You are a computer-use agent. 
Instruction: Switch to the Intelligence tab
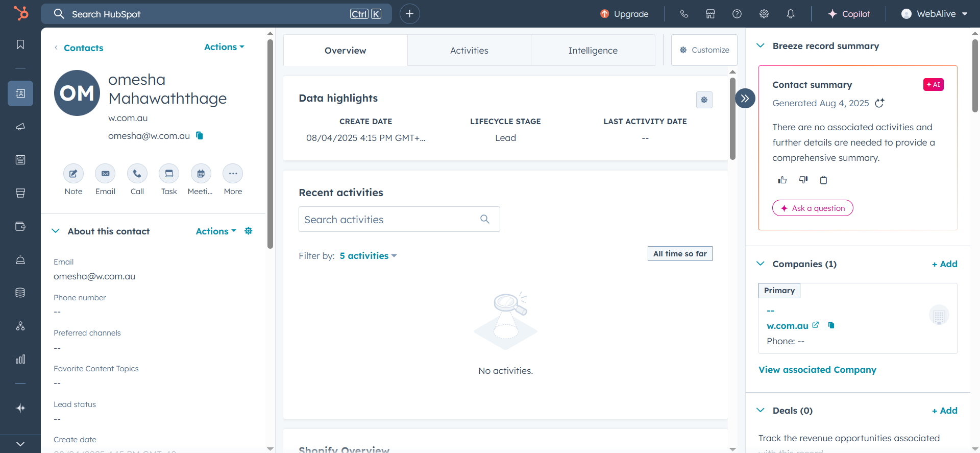(593, 51)
